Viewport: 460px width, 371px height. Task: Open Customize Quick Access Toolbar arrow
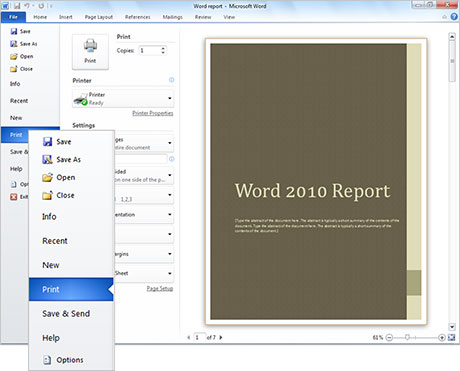[x=51, y=6]
